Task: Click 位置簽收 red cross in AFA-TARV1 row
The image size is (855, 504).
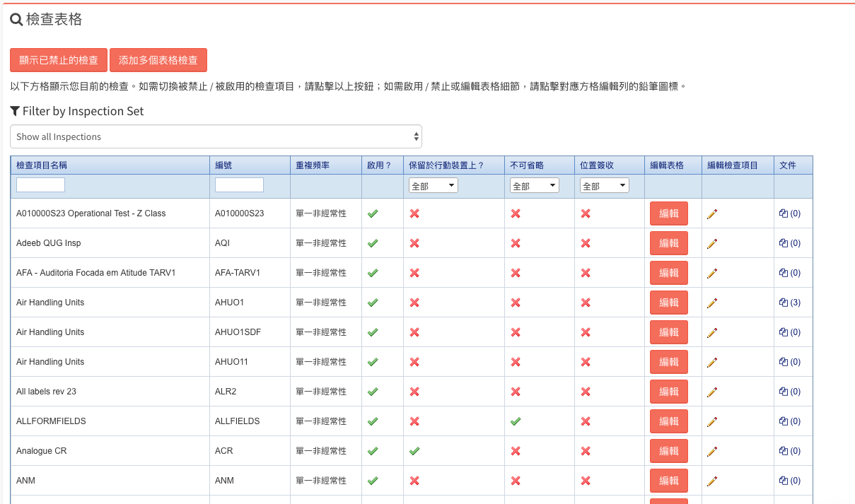Action: [x=586, y=273]
